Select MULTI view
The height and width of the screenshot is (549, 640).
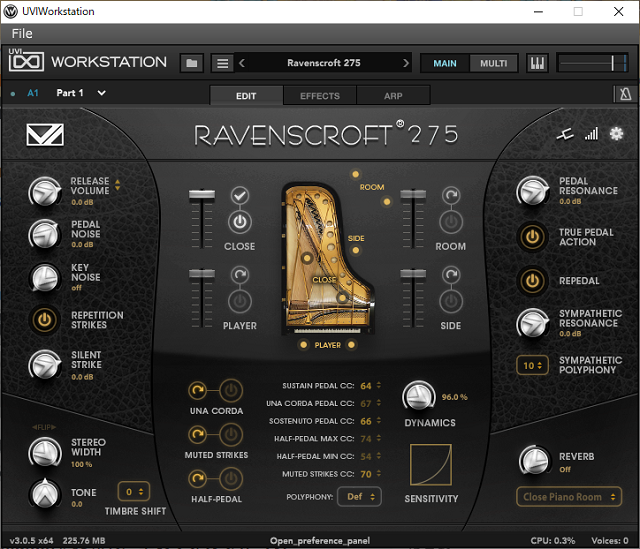493,63
